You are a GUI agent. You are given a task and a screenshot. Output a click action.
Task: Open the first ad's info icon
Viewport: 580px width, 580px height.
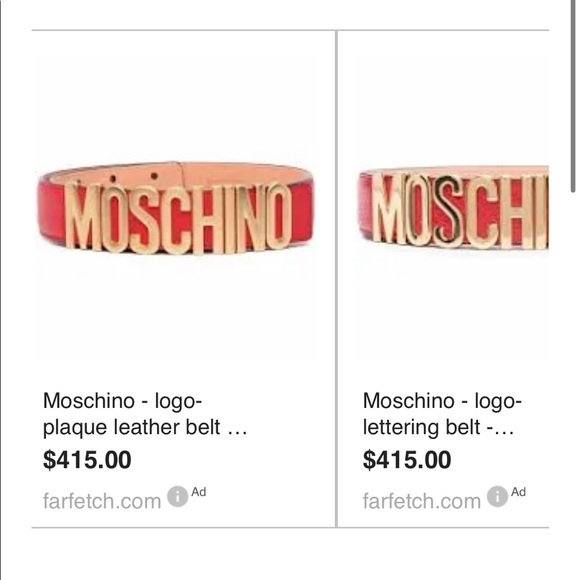pos(178,496)
